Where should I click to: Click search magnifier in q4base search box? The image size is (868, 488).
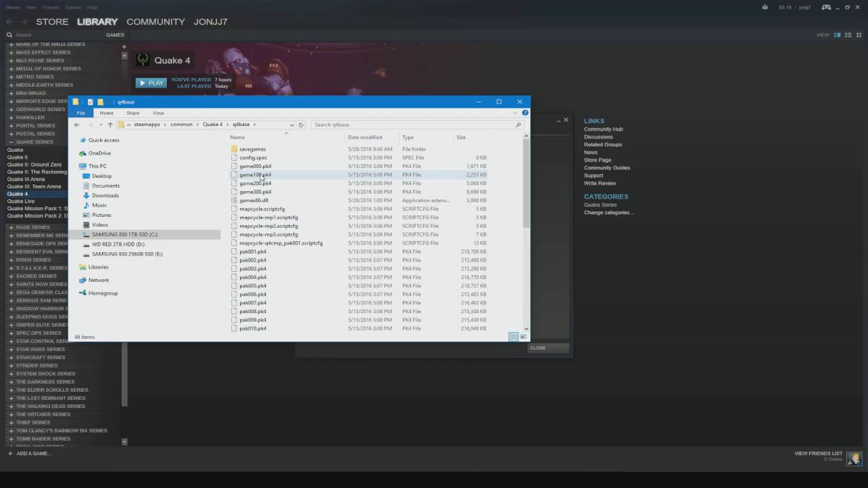point(519,125)
